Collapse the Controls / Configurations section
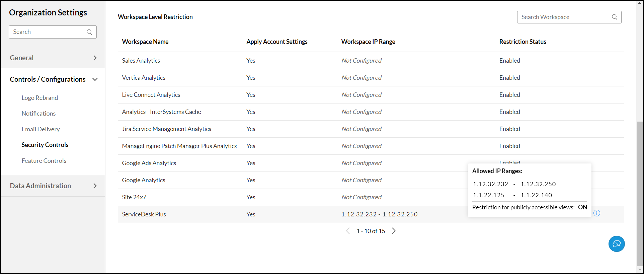This screenshot has height=274, width=644. (95, 79)
